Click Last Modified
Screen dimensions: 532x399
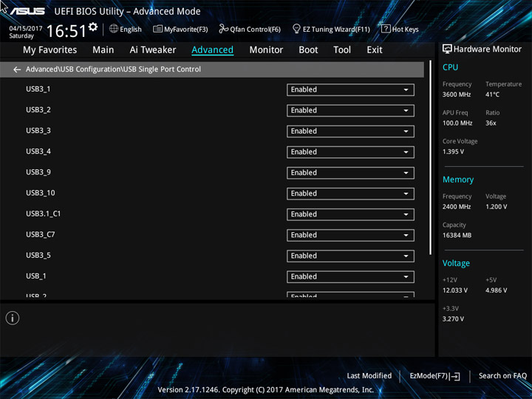click(x=369, y=375)
